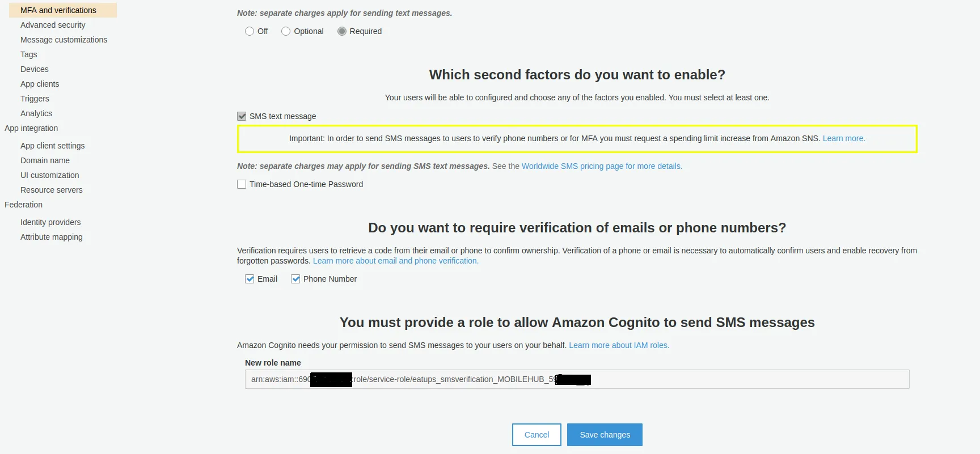Uncheck the Phone Number verification checkbox
Image resolution: width=980 pixels, height=454 pixels.
click(295, 279)
